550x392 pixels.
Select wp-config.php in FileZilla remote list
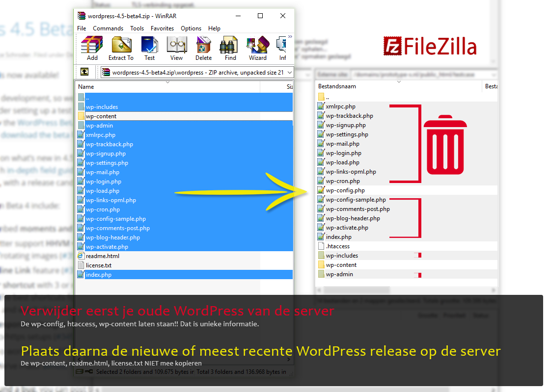[407, 190]
